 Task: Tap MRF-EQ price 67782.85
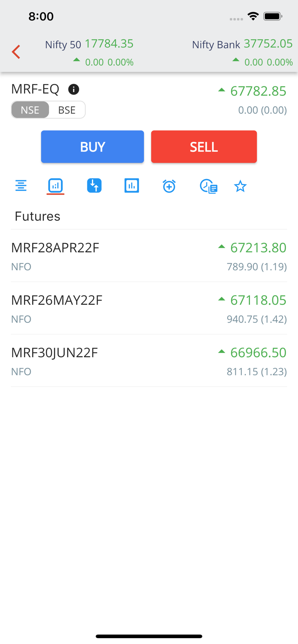click(258, 91)
